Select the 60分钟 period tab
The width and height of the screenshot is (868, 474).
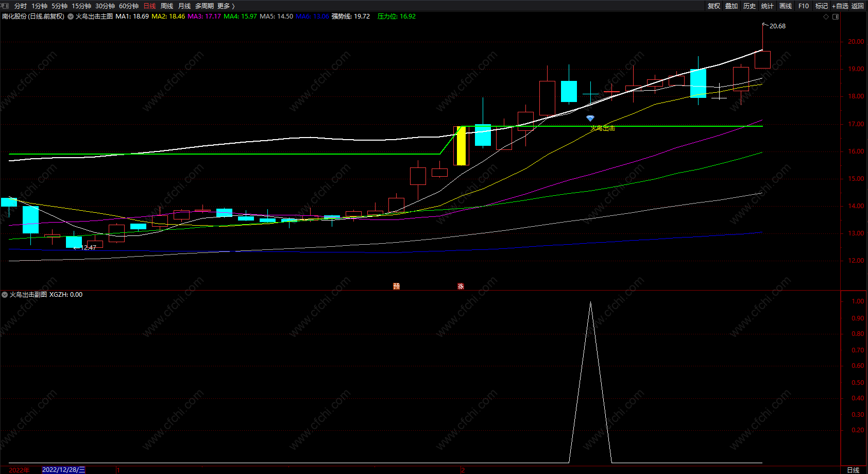tap(129, 6)
